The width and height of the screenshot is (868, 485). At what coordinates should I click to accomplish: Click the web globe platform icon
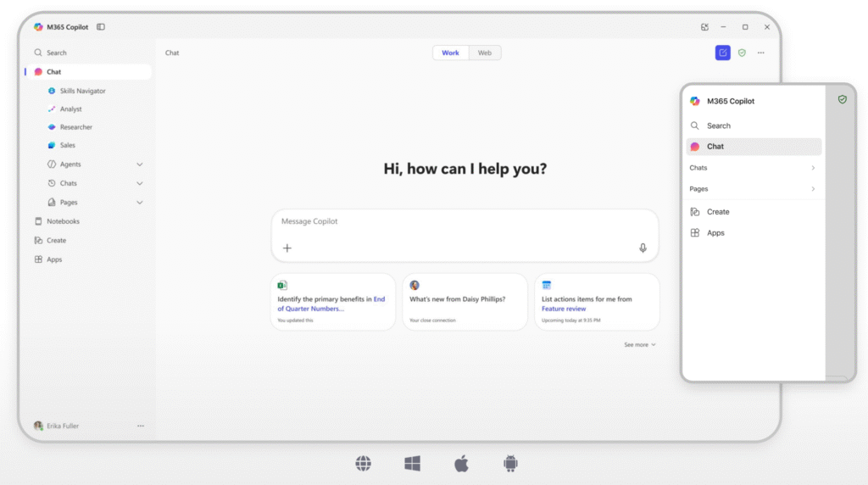point(363,464)
